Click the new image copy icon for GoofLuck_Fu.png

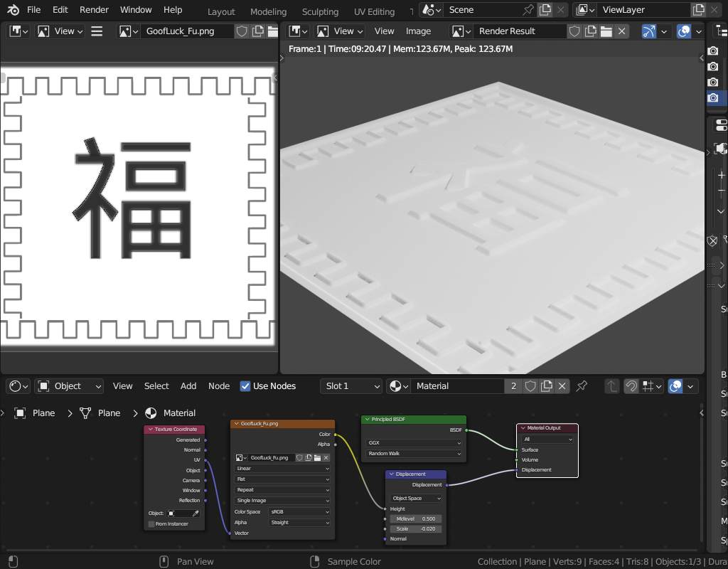(257, 31)
